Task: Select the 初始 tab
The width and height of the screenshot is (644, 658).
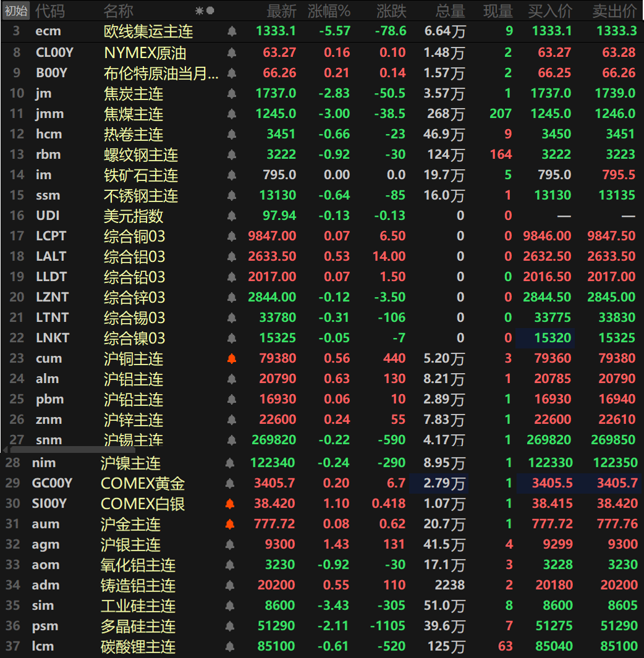Action: [15, 11]
